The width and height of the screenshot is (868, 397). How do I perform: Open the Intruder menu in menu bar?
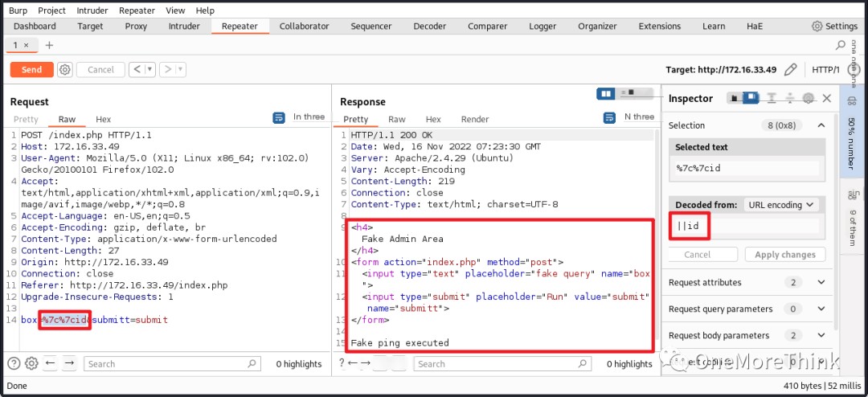click(92, 10)
